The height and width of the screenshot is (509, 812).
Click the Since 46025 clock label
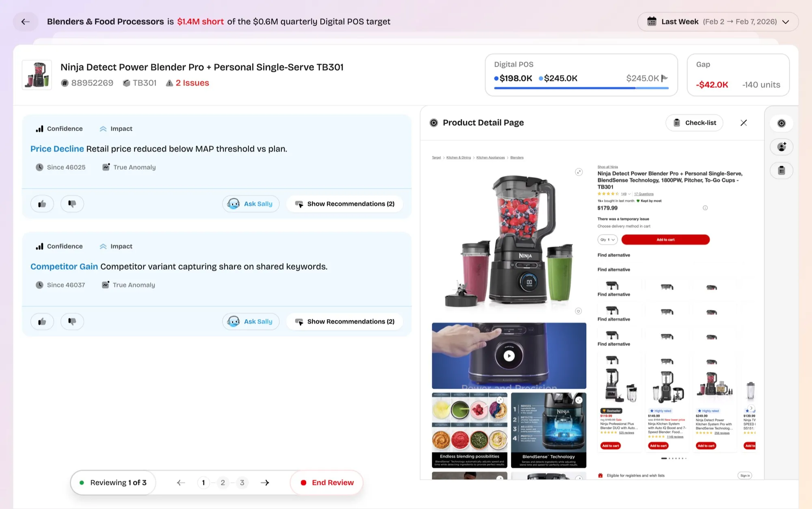60,167
